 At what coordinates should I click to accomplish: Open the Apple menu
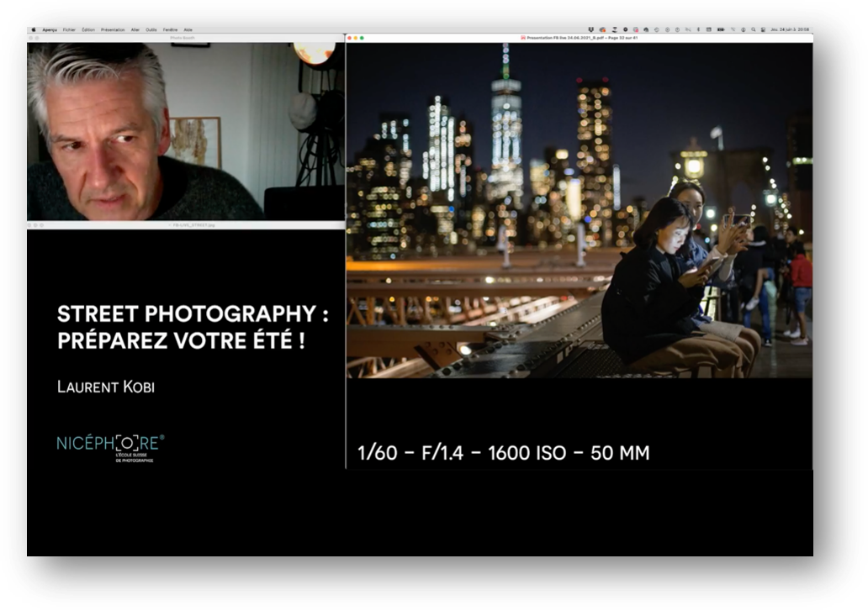click(x=34, y=29)
